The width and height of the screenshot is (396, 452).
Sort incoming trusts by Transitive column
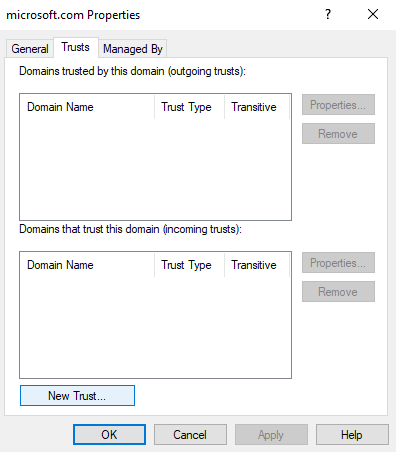pos(257,265)
